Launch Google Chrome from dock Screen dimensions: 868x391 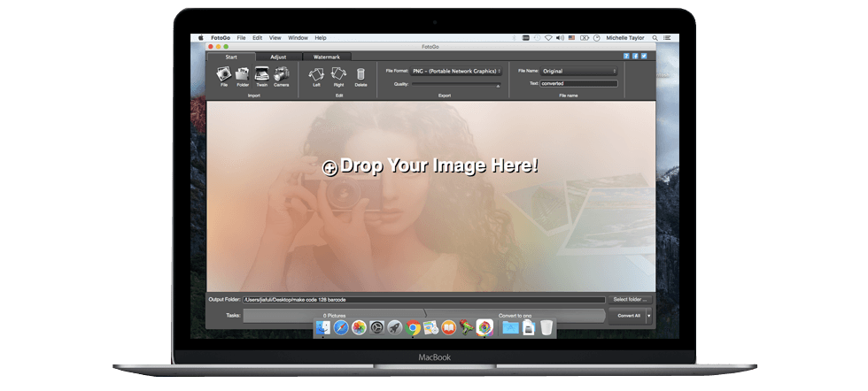coord(413,328)
